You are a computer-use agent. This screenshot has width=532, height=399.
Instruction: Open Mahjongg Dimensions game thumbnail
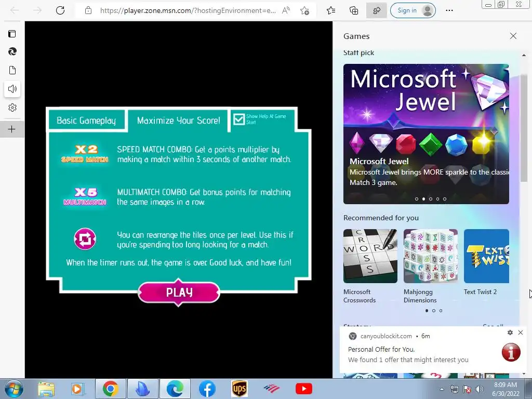coord(431,256)
